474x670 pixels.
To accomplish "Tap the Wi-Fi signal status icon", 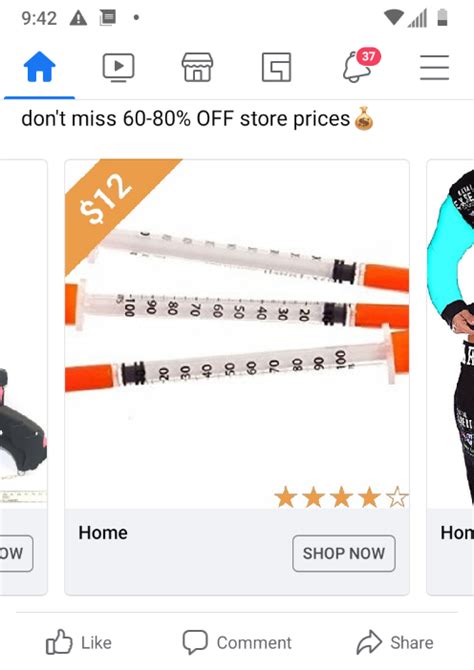I will [393, 18].
